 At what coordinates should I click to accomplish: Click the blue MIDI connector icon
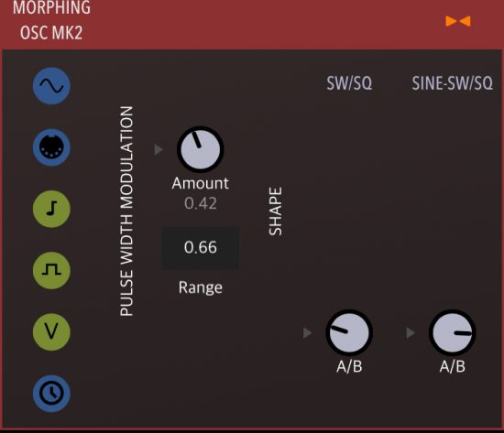(51, 147)
